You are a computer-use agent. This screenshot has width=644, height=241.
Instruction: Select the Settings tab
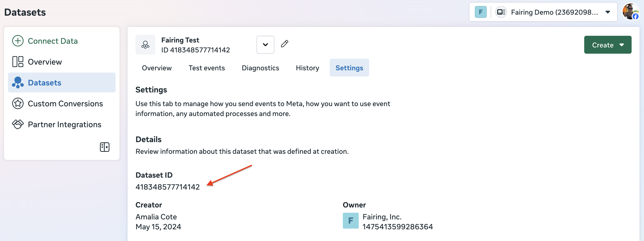pos(349,68)
